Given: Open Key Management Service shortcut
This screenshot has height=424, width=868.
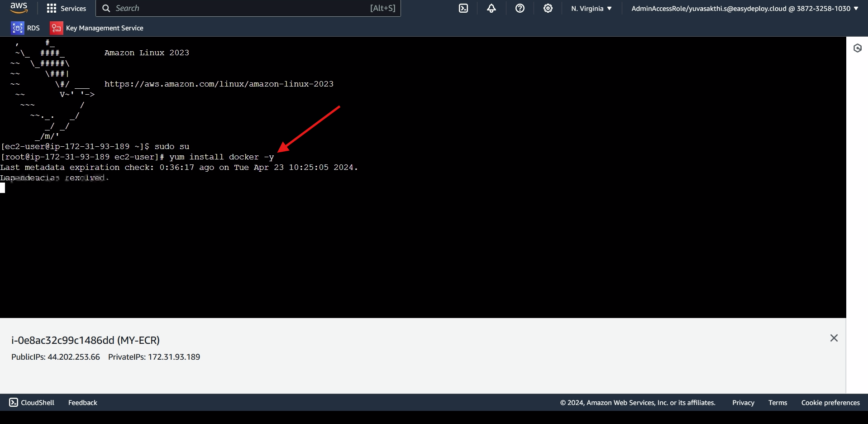Looking at the screenshot, I should click(97, 28).
